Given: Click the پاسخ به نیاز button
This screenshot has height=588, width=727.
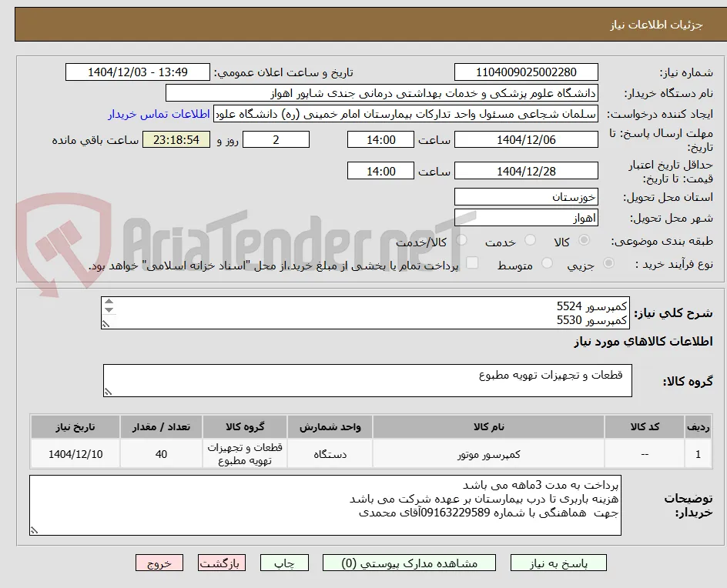Looking at the screenshot, I should pyautogui.click(x=558, y=563).
